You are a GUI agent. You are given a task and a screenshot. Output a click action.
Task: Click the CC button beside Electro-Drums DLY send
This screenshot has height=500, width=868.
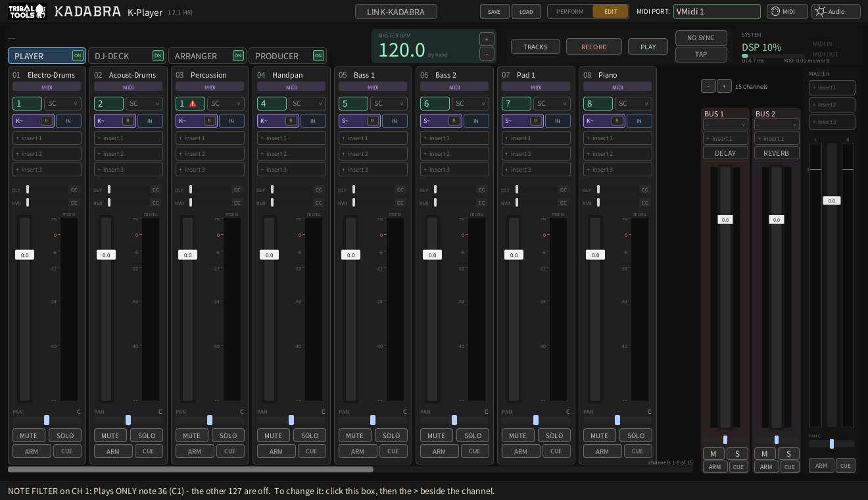[74, 189]
